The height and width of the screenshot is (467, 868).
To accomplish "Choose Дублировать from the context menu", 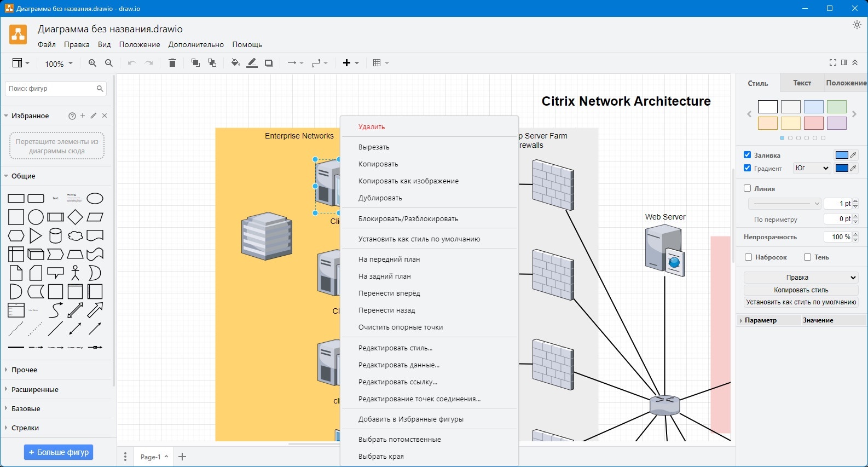I will point(380,198).
